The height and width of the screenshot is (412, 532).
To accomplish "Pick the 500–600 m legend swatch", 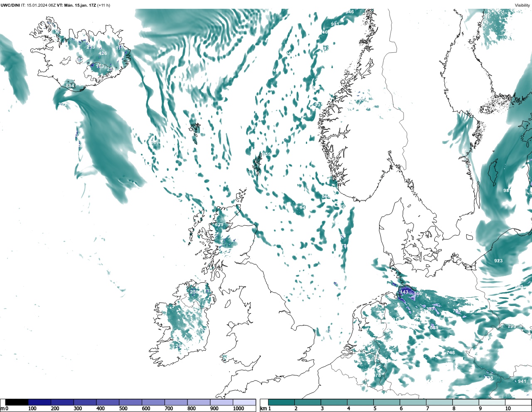I will [x=131, y=402].
